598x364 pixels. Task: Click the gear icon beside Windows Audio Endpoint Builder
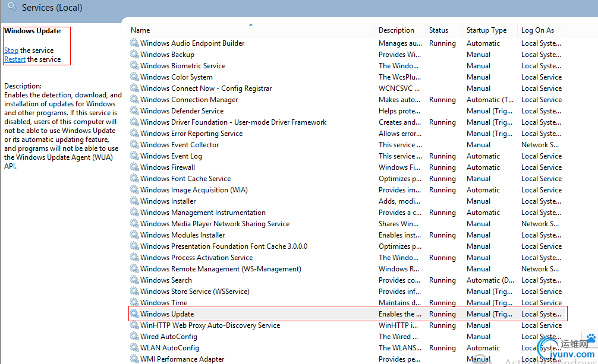134,43
